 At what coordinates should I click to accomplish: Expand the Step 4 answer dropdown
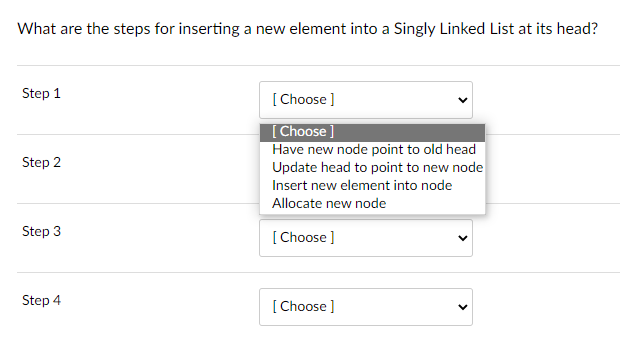tap(366, 307)
